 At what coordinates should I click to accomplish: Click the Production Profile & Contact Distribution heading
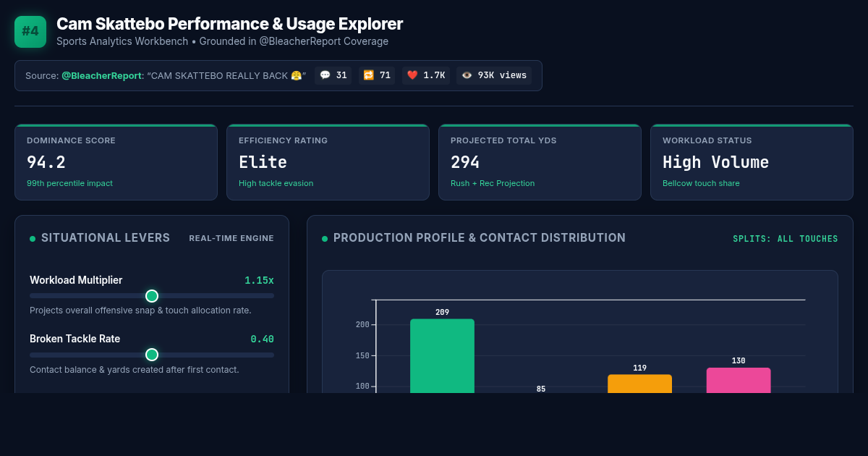(480, 237)
